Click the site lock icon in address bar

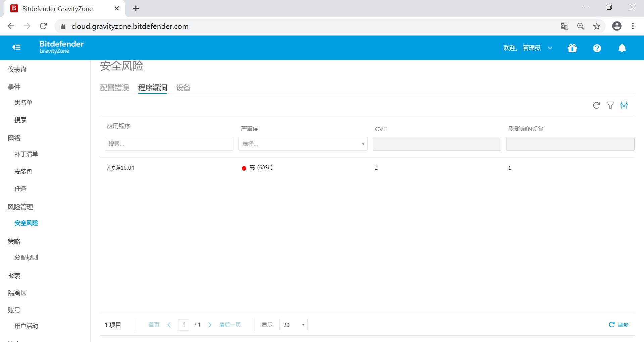pos(63,26)
